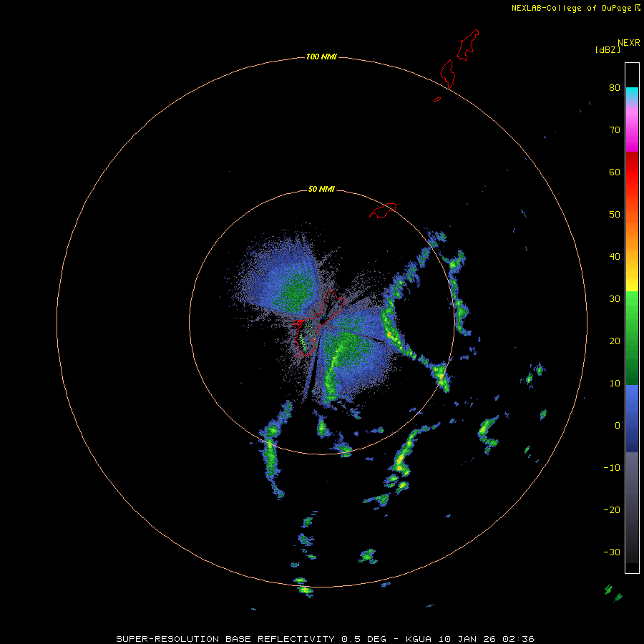
Task: Click the Tinian island outline touching the 100 NMI ring
Action: click(x=447, y=74)
